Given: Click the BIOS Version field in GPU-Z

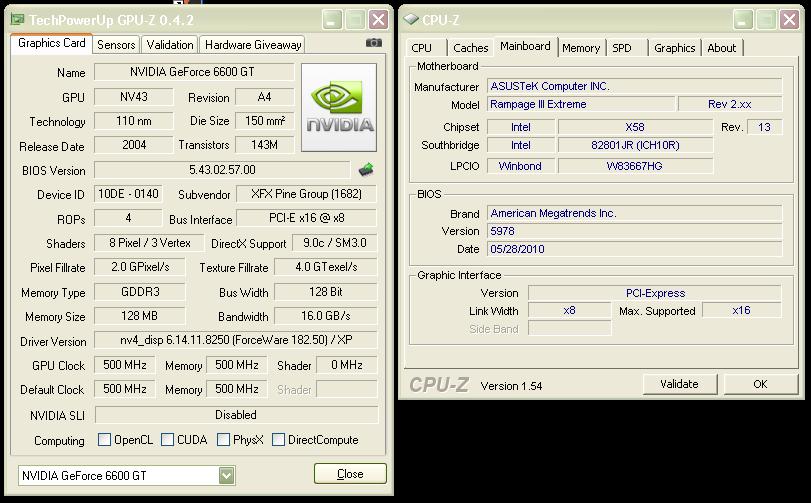Looking at the screenshot, I should click(222, 170).
